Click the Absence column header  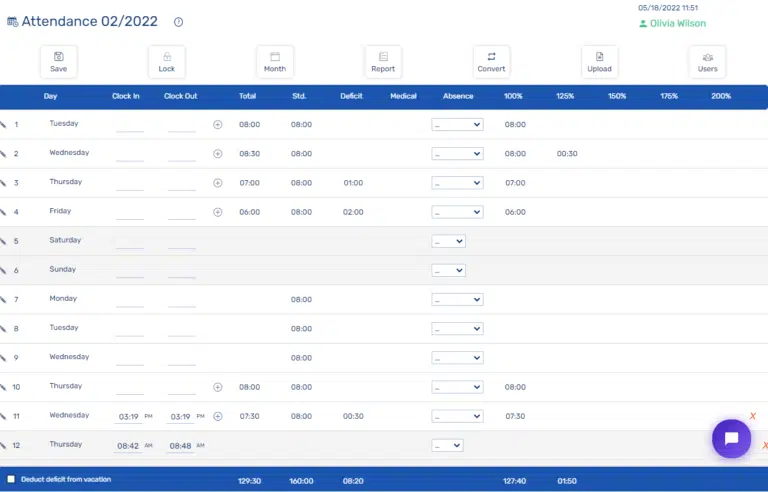(458, 96)
